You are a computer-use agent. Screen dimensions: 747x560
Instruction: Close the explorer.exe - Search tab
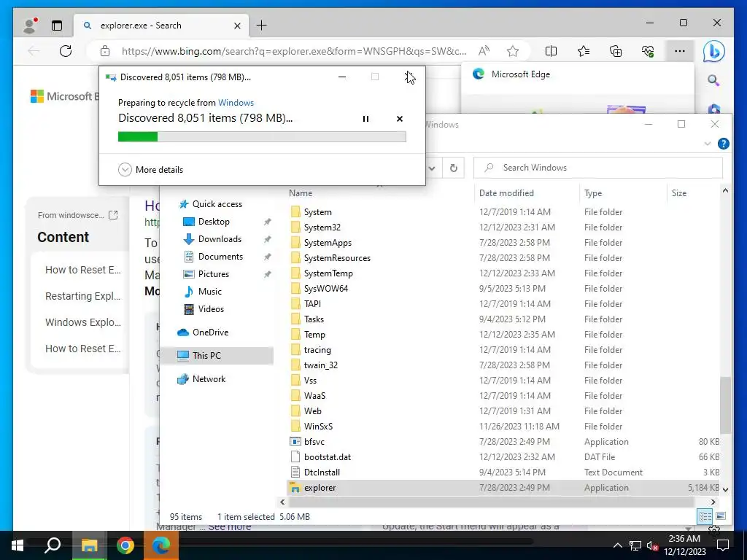[x=237, y=26]
